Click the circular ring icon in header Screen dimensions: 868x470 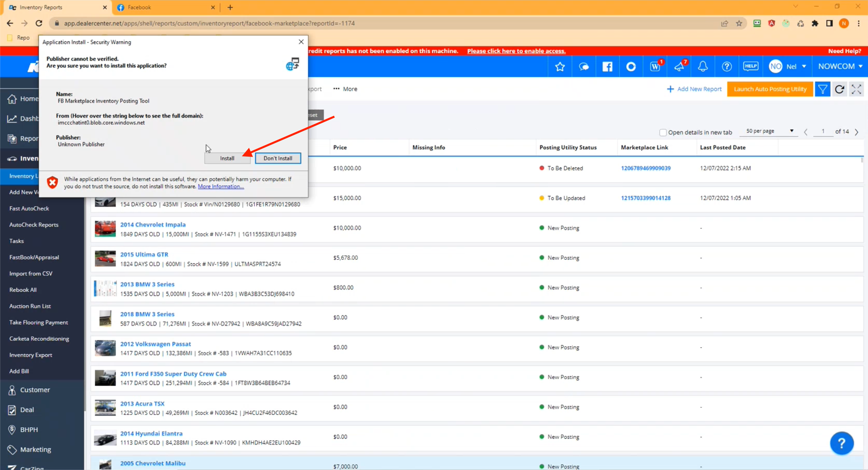point(631,67)
